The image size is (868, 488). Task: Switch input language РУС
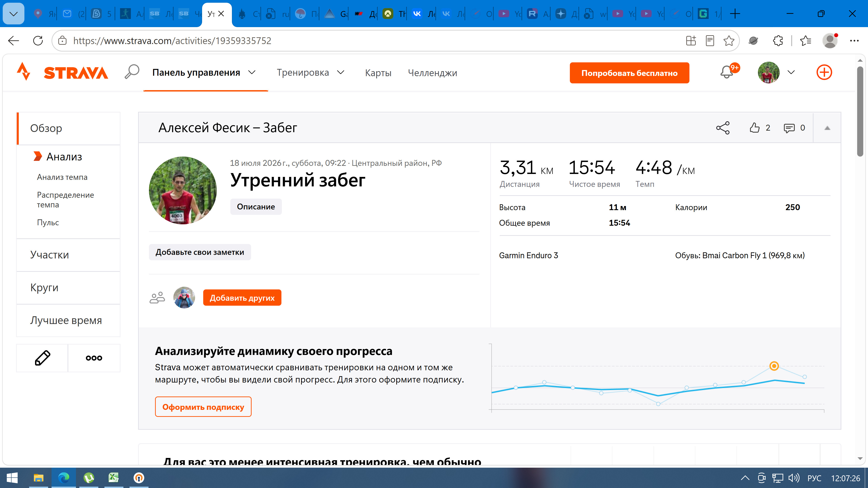[814, 478]
